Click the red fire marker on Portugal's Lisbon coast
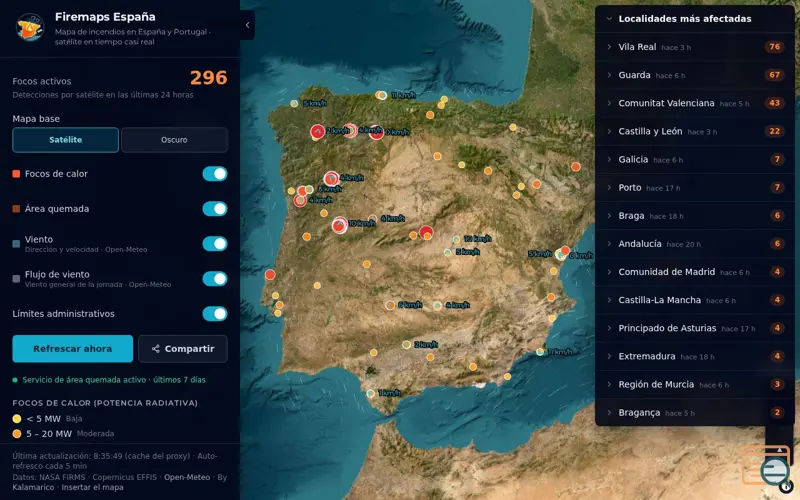800x500 pixels. click(x=270, y=274)
